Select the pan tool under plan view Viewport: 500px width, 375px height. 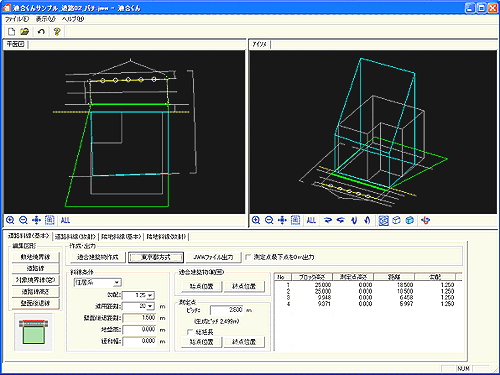(36, 220)
